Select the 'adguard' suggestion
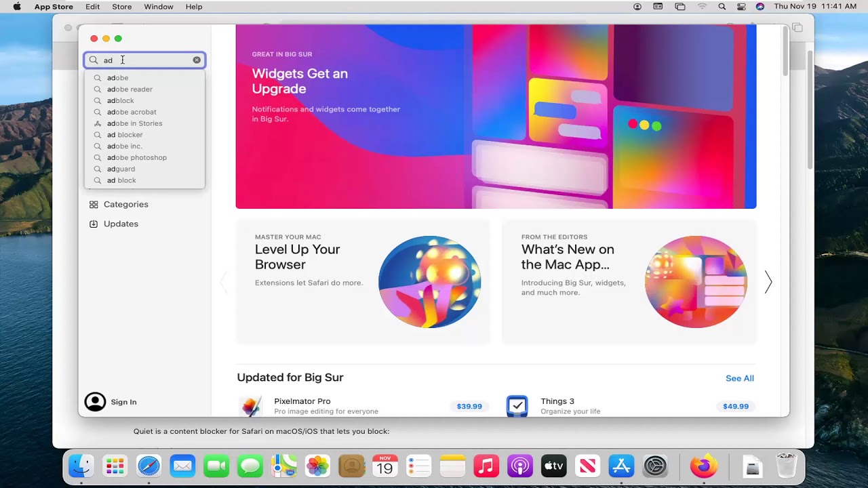 click(x=144, y=169)
